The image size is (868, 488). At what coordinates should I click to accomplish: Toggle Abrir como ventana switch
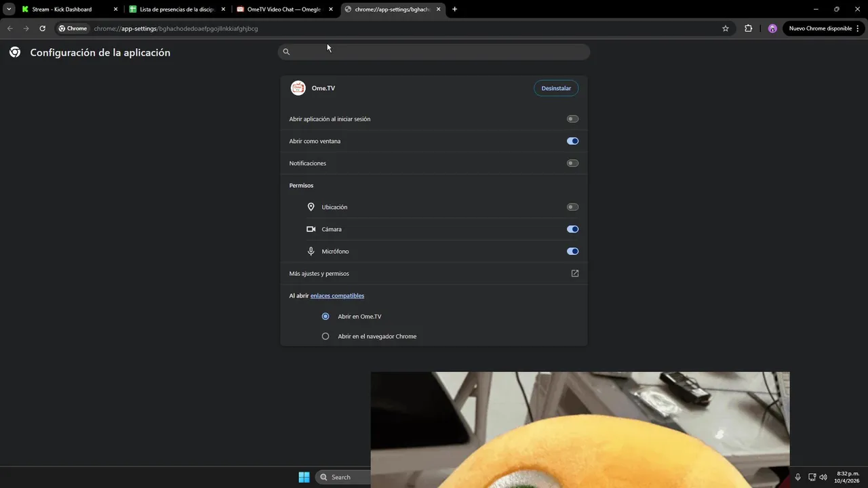click(x=573, y=141)
